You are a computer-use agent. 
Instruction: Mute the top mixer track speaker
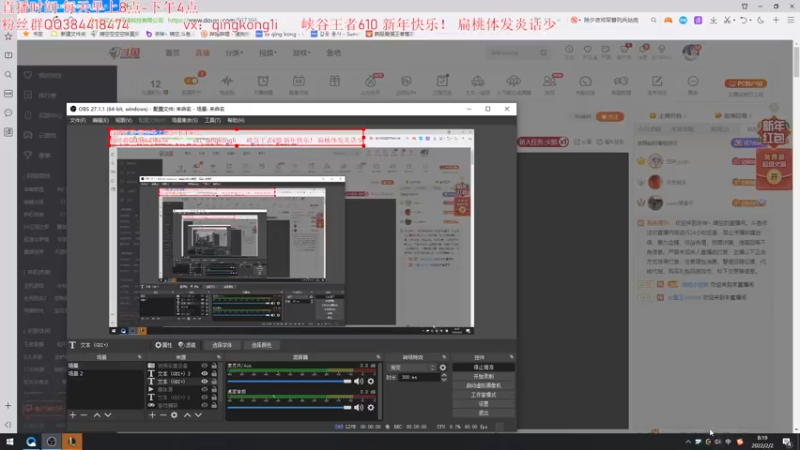[359, 381]
